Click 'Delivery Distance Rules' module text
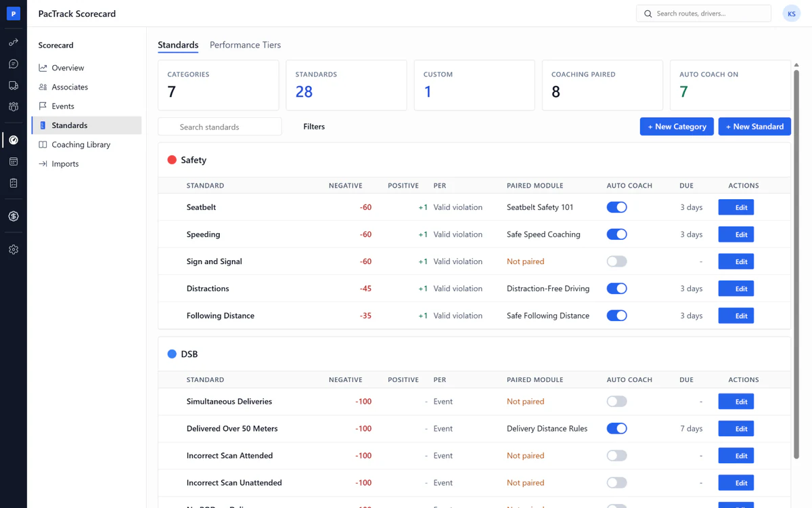 547,429
